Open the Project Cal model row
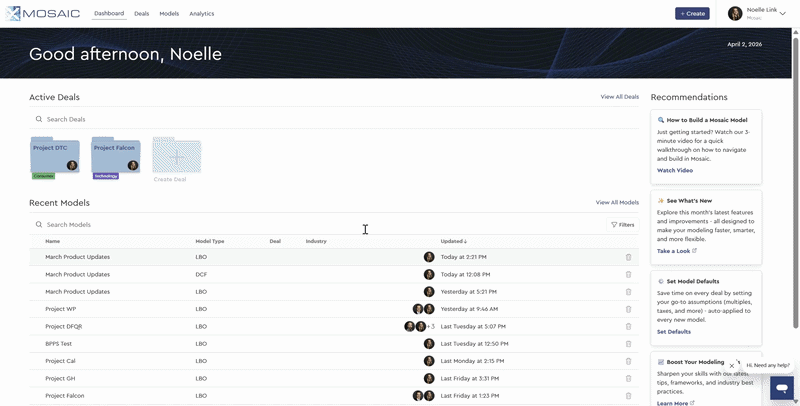Image resolution: width=800 pixels, height=406 pixels. click(x=334, y=361)
